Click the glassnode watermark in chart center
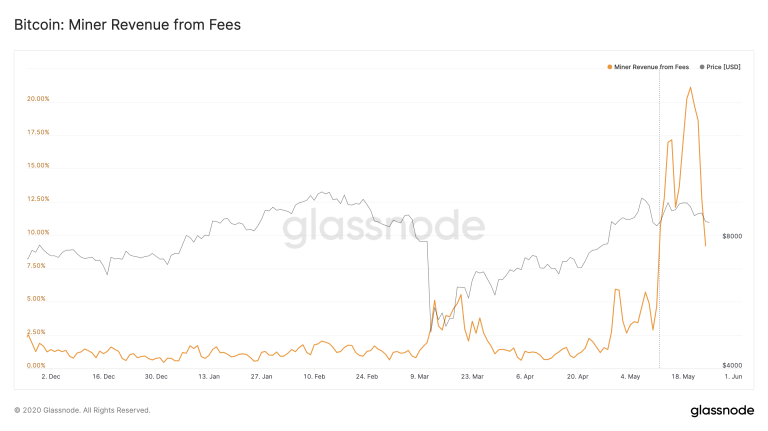Screen dimensions: 768x431 point(384,228)
